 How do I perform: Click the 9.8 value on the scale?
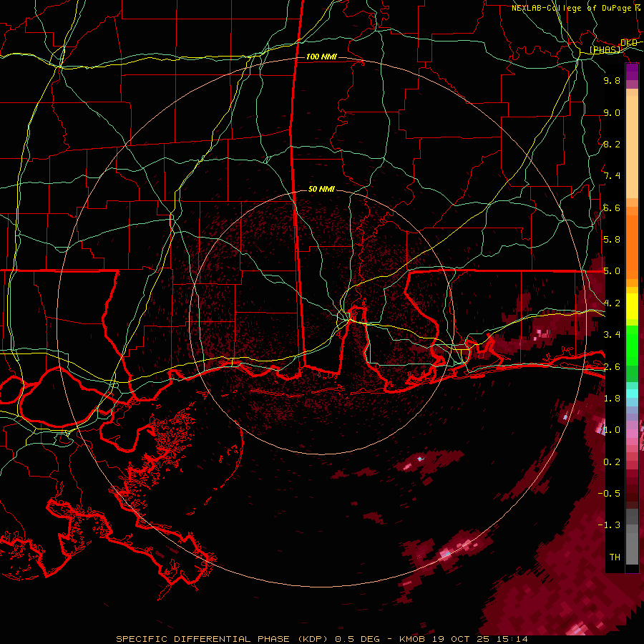612,80
